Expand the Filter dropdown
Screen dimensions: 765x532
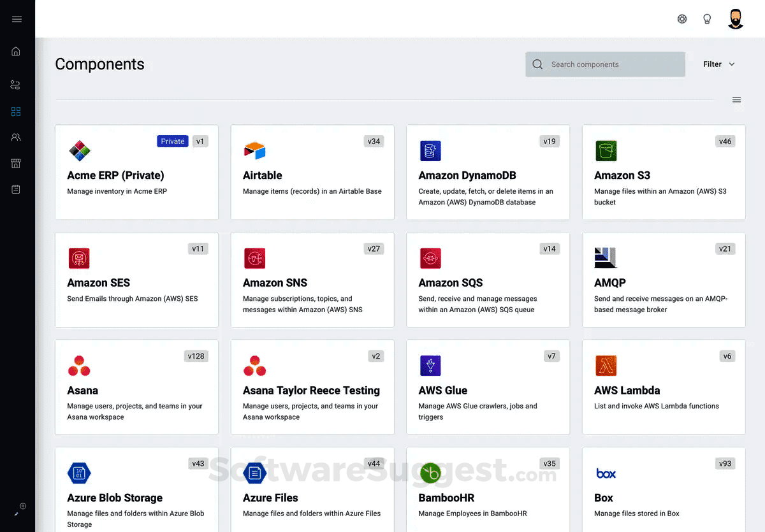coord(718,64)
